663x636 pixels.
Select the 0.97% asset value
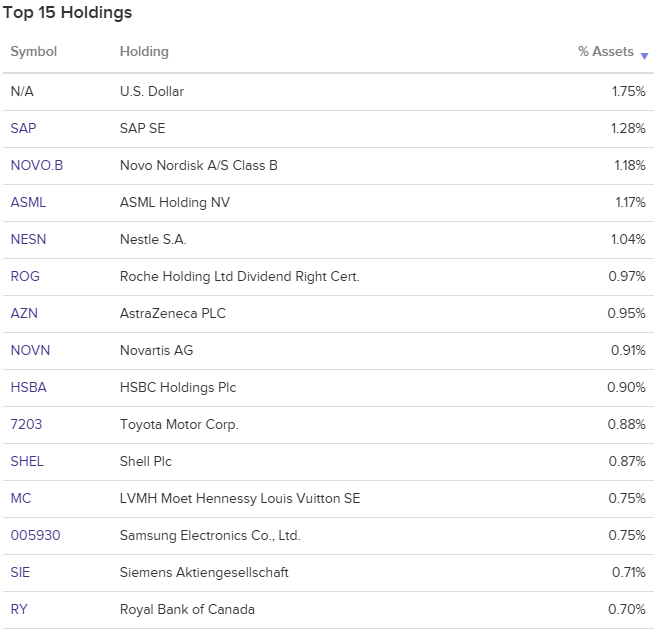tap(627, 276)
